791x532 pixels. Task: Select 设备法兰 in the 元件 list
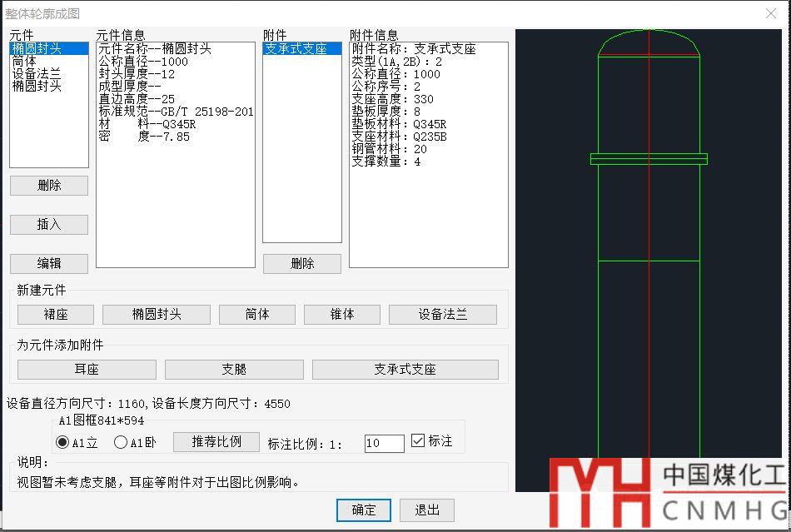point(37,74)
